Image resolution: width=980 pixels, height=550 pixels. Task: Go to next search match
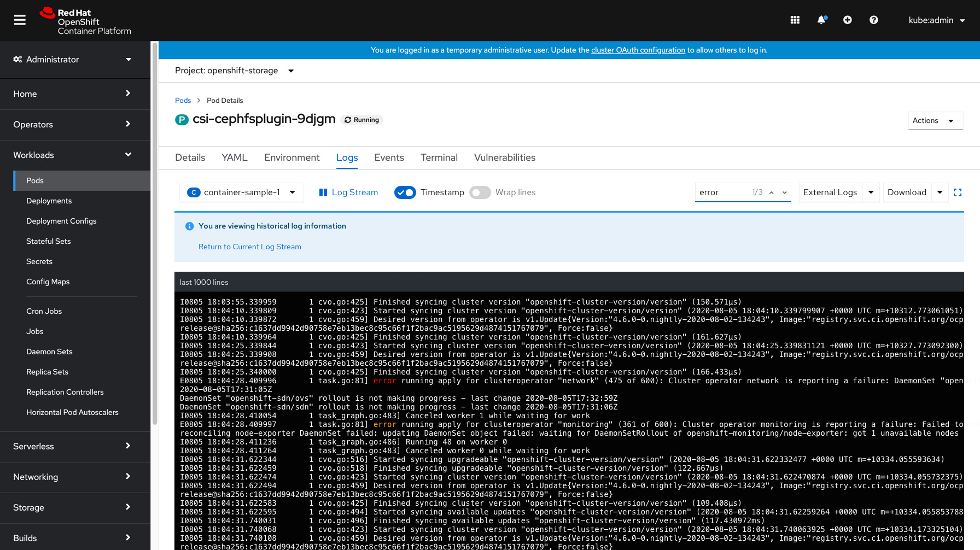click(785, 192)
